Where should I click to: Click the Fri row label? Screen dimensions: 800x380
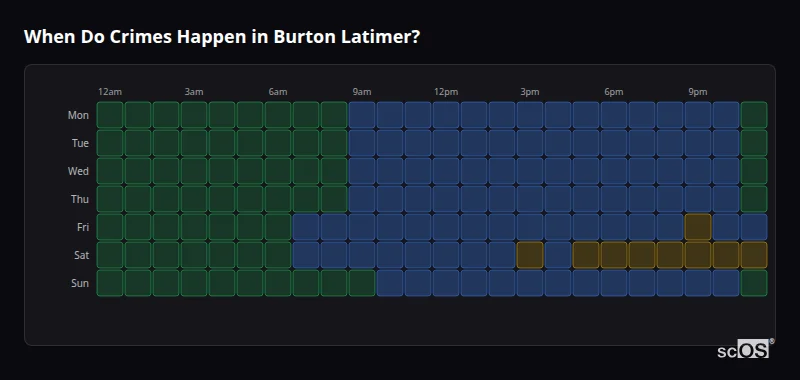click(83, 227)
